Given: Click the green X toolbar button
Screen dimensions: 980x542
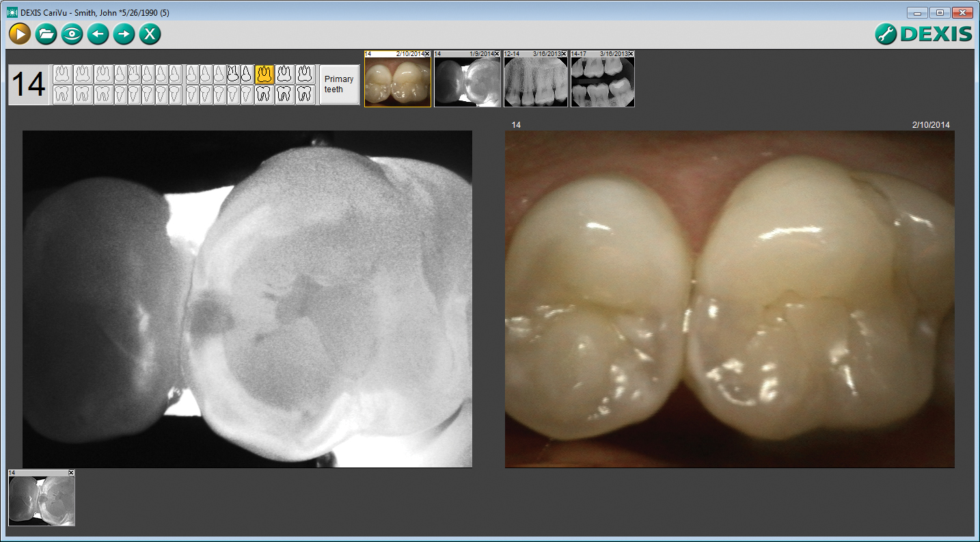Looking at the screenshot, I should pyautogui.click(x=150, y=33).
